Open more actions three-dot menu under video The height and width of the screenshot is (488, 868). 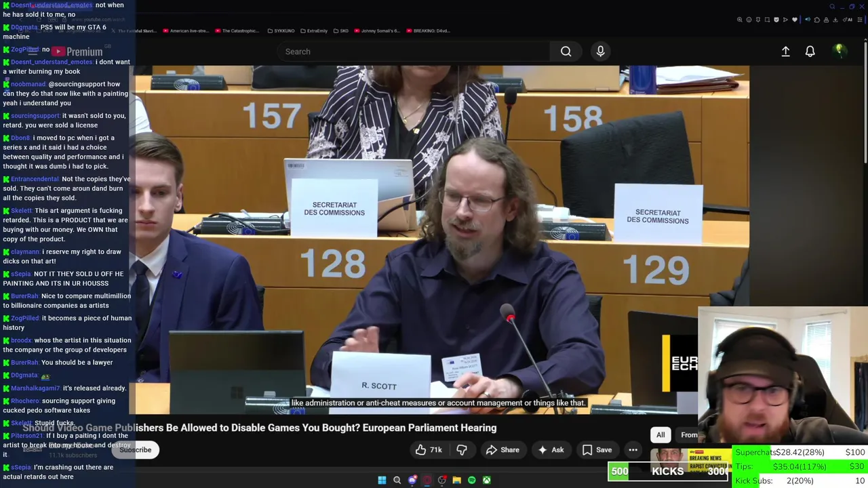pyautogui.click(x=633, y=450)
